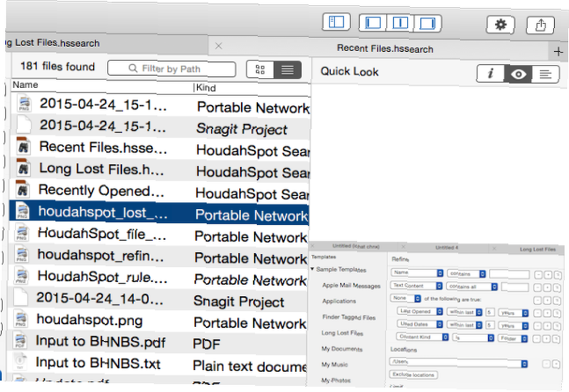Show the left pane layout button
This screenshot has height=392, width=569.
[373, 23]
